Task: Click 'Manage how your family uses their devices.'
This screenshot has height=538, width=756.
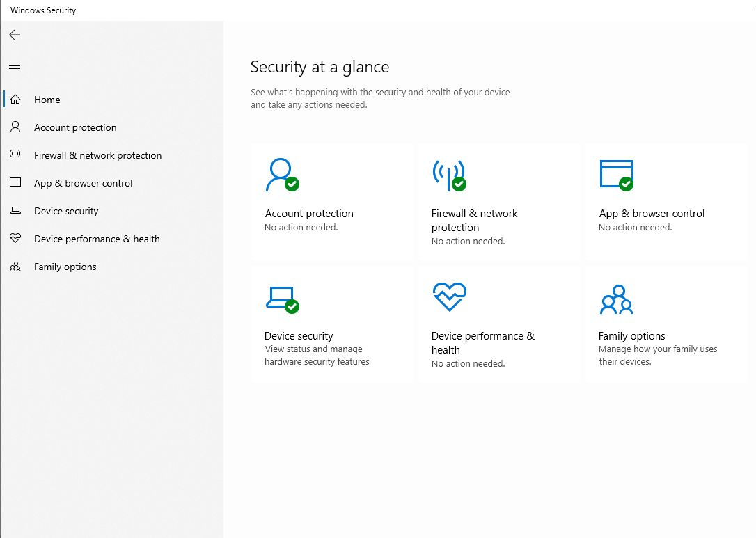Action: (x=658, y=355)
